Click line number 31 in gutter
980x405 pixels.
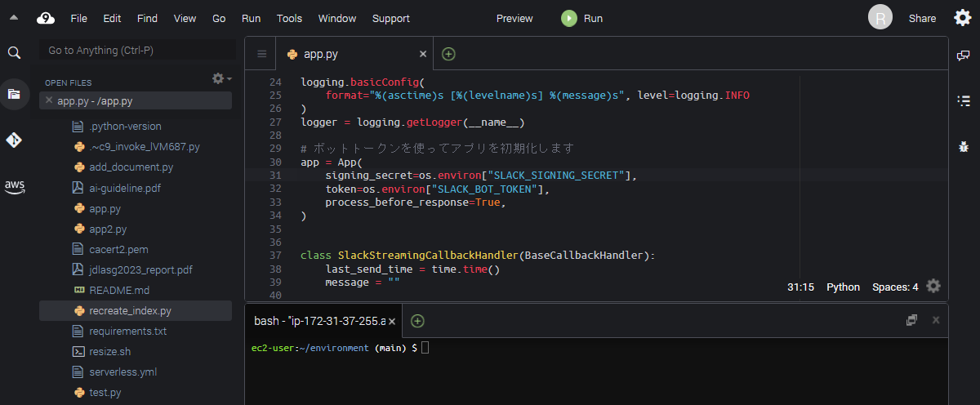275,176
